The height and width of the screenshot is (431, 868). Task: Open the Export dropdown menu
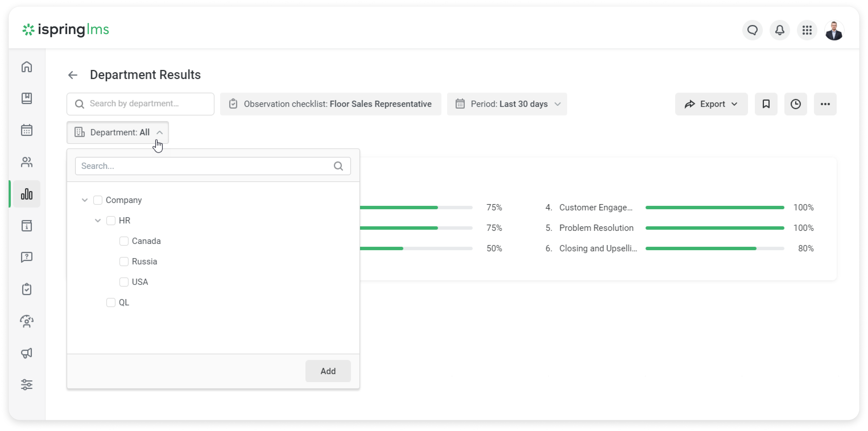coord(711,104)
